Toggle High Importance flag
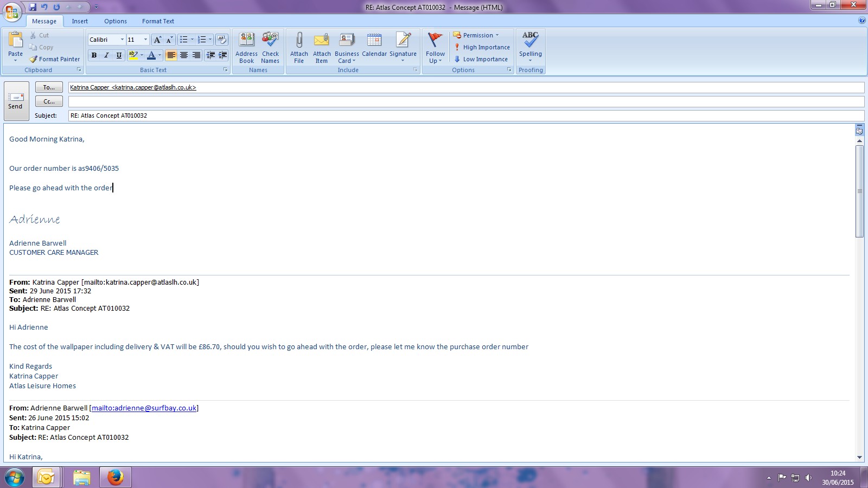Viewport: 868px width, 488px height. click(482, 47)
